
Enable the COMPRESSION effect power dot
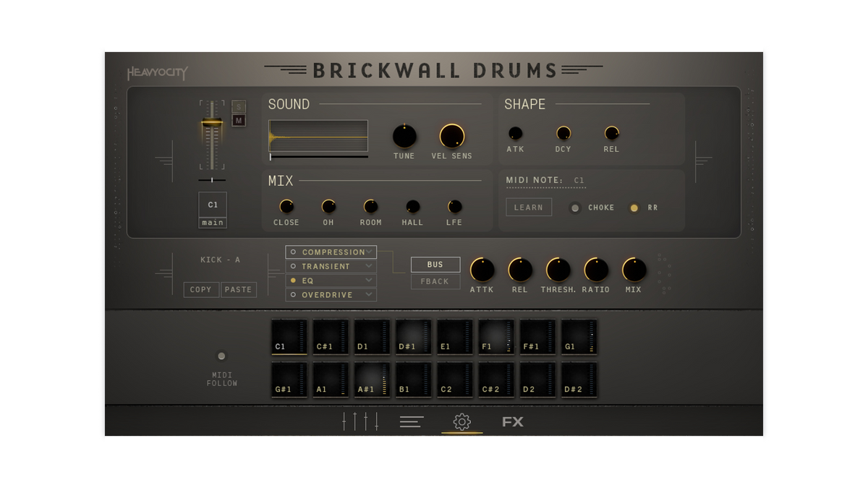click(x=293, y=252)
